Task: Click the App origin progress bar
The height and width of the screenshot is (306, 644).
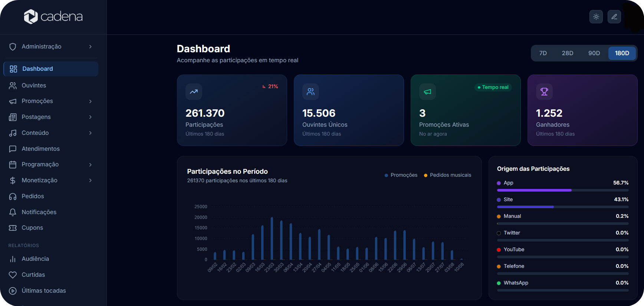Action: point(563,190)
